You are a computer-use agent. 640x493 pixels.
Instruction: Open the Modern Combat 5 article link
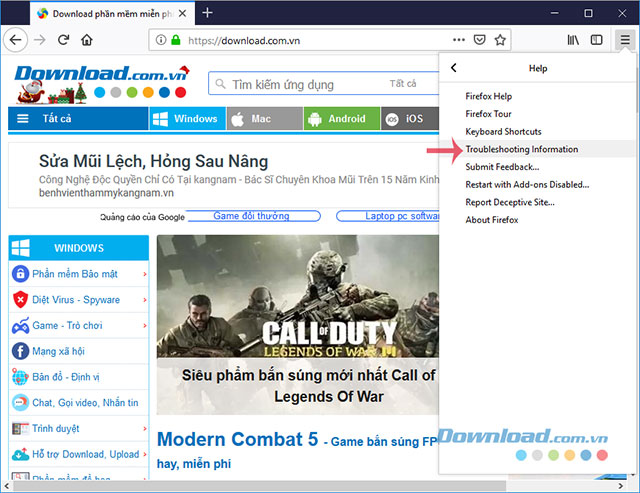(x=238, y=440)
